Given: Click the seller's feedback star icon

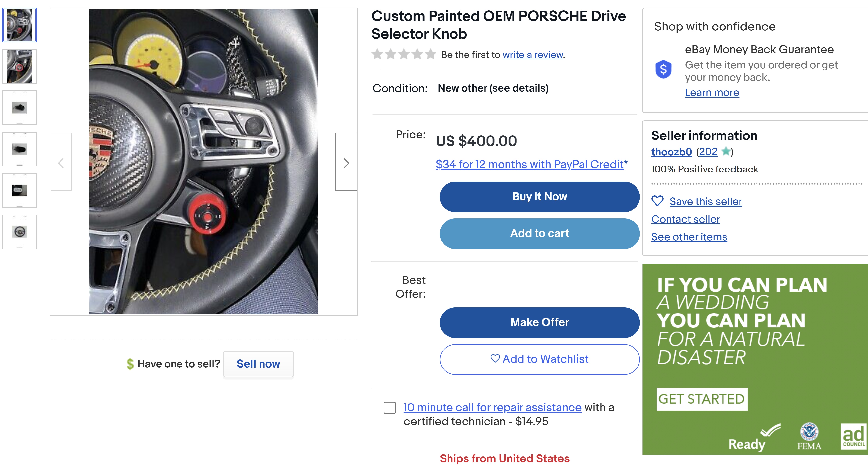Looking at the screenshot, I should point(726,152).
